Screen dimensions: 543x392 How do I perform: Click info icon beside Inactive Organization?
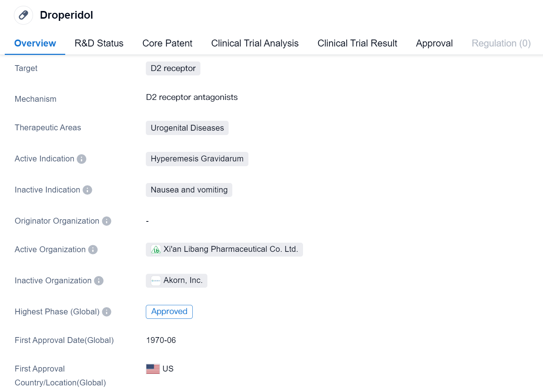pos(99,281)
